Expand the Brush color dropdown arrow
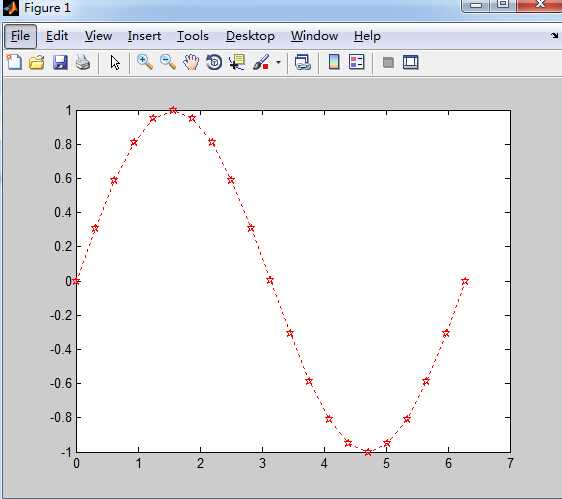Screen dimensions: 562x499 tap(278, 62)
